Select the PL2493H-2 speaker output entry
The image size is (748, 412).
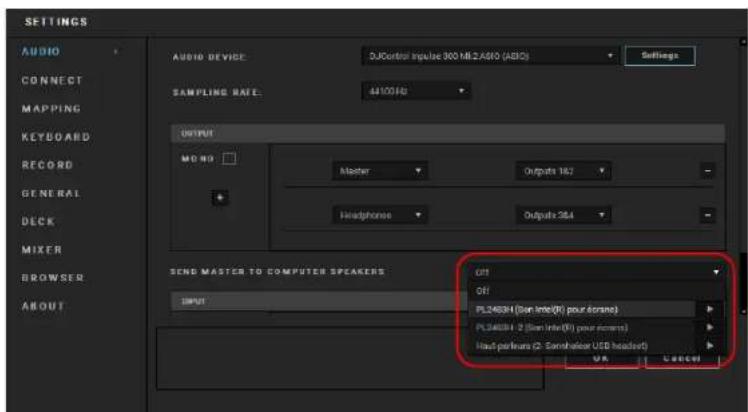pyautogui.click(x=581, y=328)
